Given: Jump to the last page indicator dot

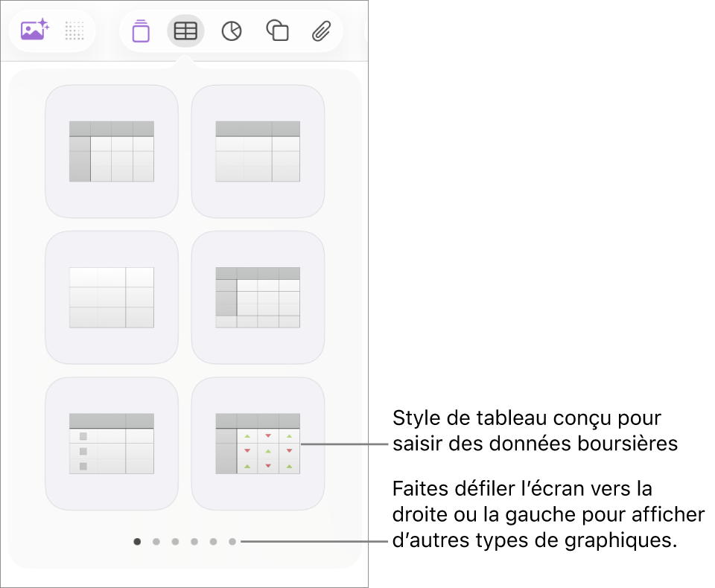Looking at the screenshot, I should click(232, 541).
